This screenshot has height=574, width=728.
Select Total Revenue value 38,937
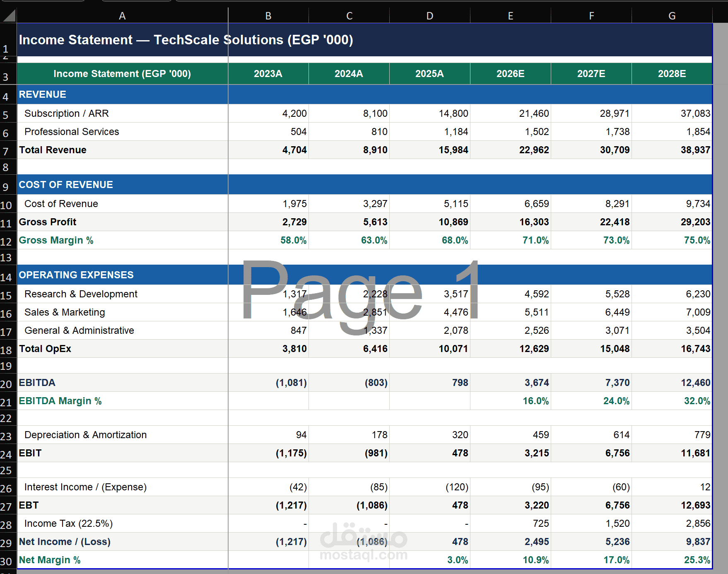672,150
